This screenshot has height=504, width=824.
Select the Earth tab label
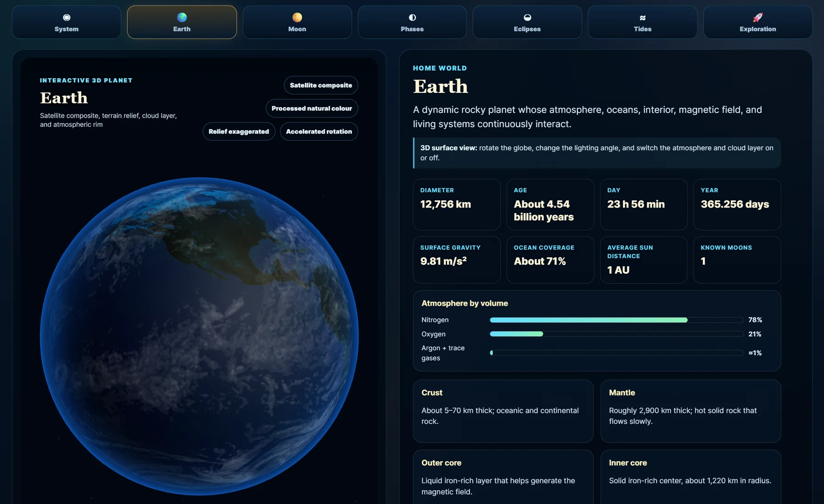tap(182, 29)
